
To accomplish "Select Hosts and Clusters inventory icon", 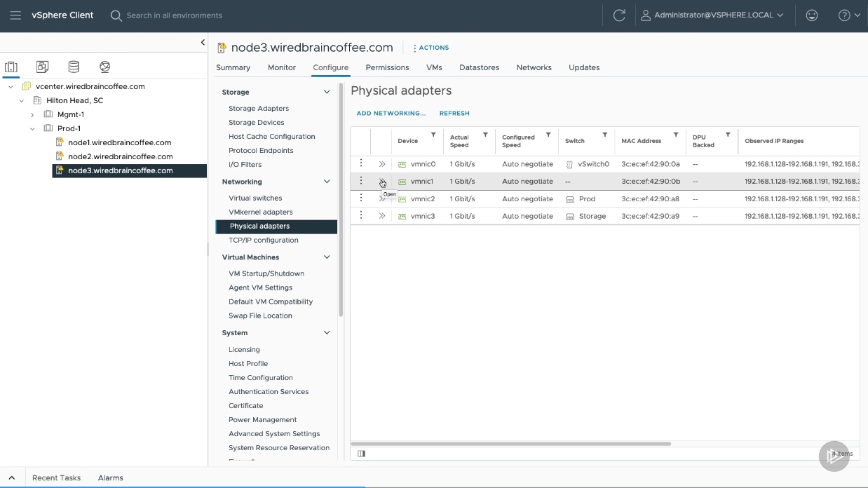I will point(11,67).
